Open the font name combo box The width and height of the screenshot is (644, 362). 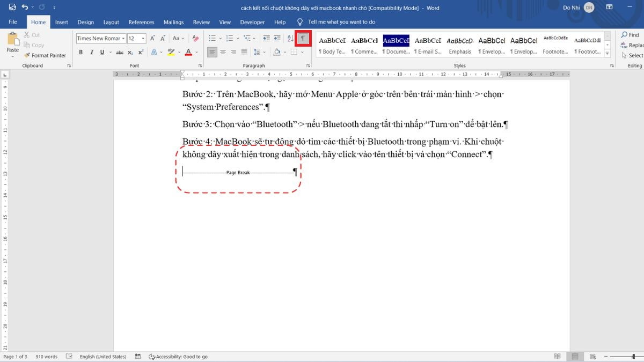click(101, 38)
